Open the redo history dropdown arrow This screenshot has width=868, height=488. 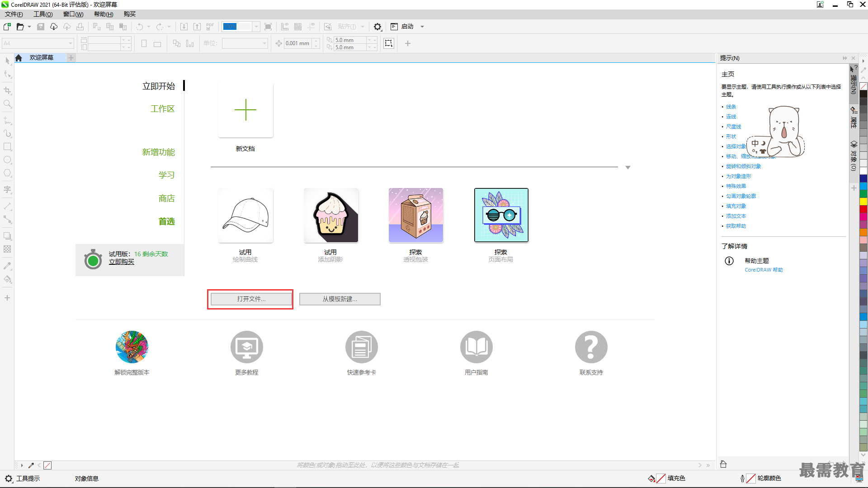(169, 27)
